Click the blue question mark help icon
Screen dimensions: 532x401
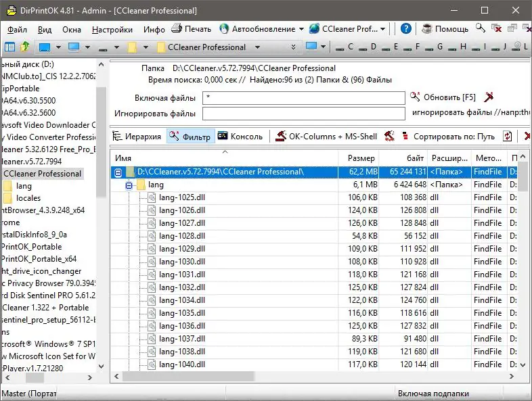pos(406,29)
